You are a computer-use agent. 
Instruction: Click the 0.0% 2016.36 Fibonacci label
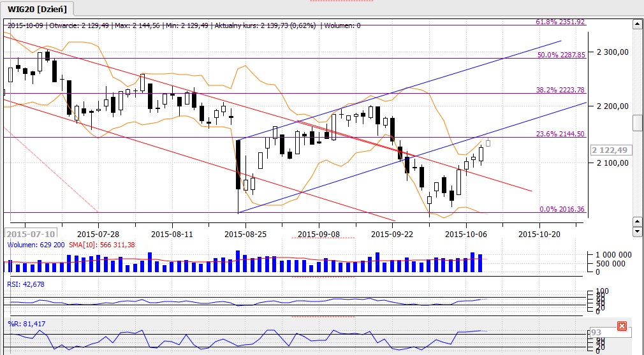point(562,209)
